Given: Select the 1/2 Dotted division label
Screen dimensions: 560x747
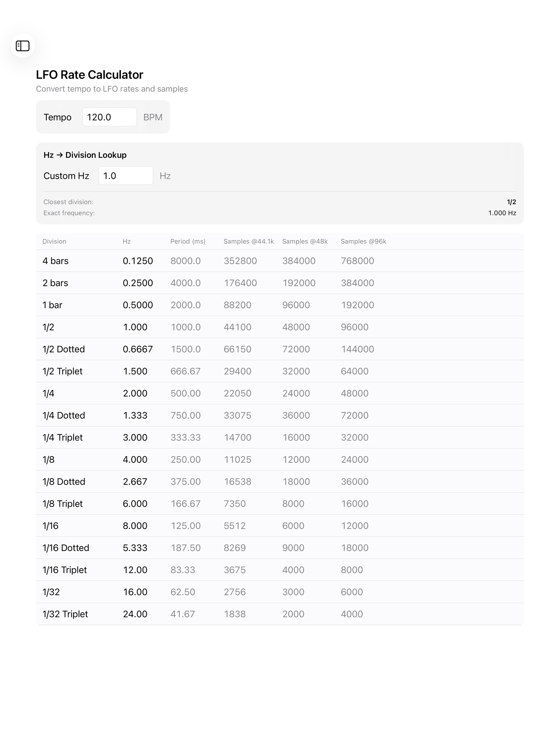Looking at the screenshot, I should [63, 349].
